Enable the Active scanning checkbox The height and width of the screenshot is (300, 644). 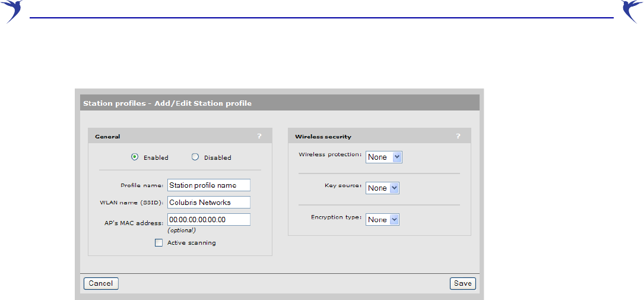pyautogui.click(x=158, y=243)
